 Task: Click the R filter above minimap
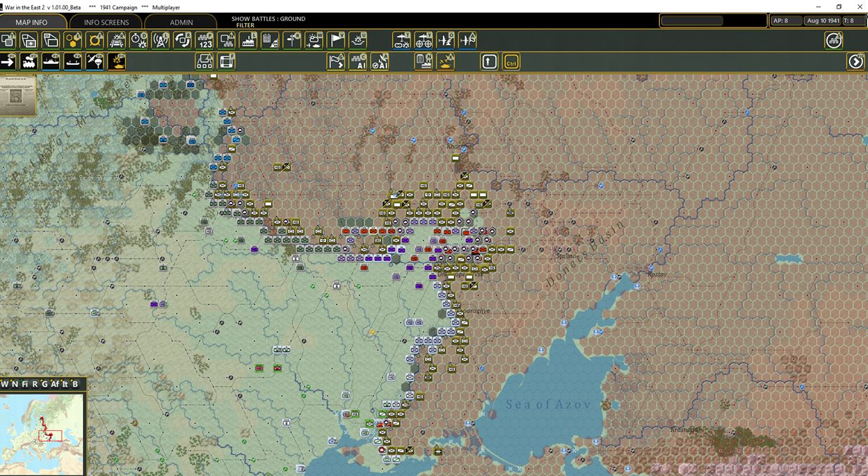point(34,384)
